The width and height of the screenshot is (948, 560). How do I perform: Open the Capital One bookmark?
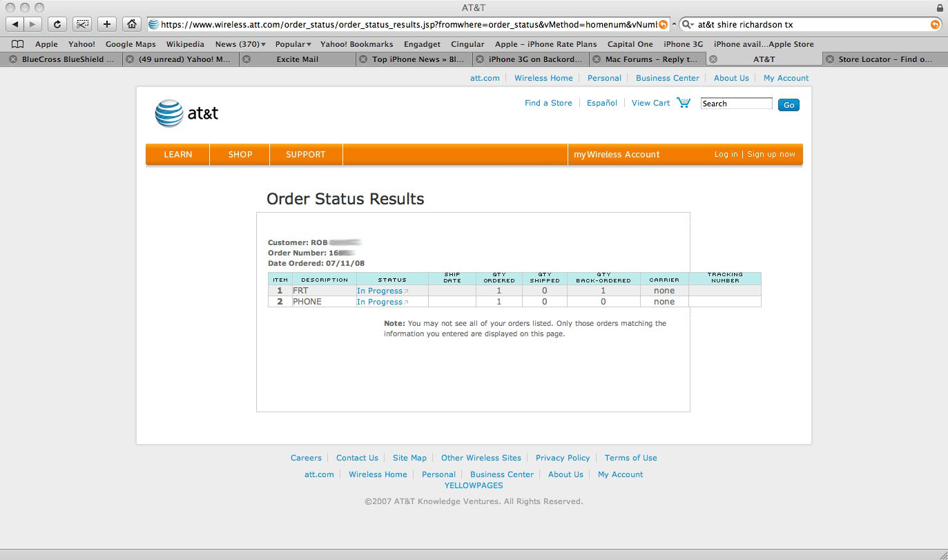point(630,44)
